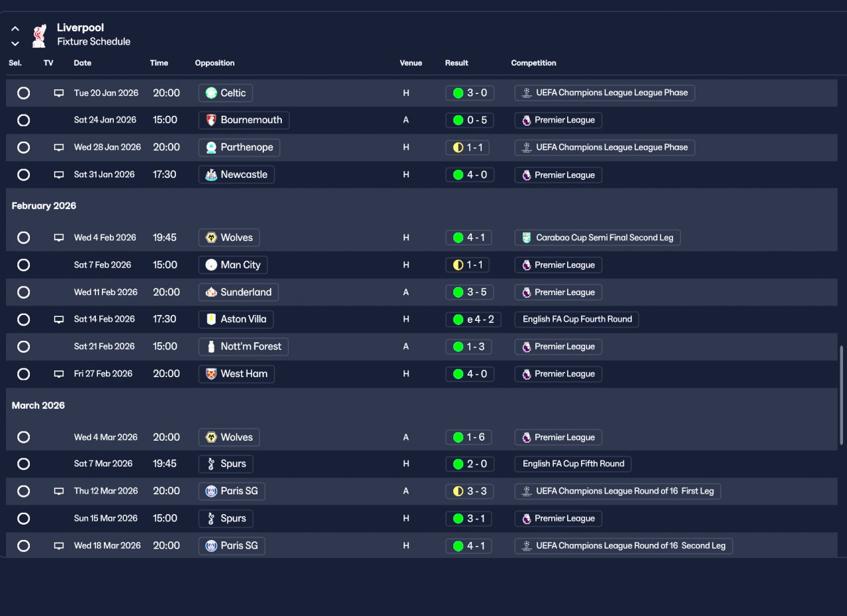
Task: Click the Spurs badge in the 7 Mar fixture
Action: 211,464
